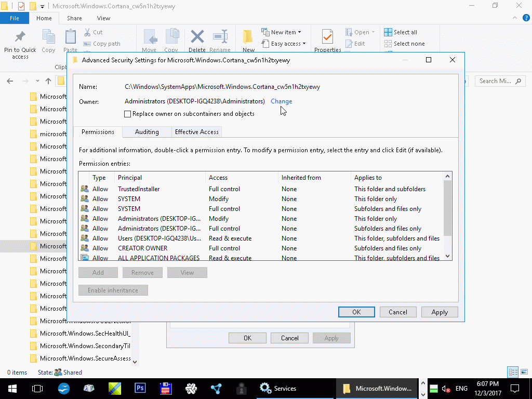Image resolution: width=532 pixels, height=399 pixels.
Task: Open the File menu tab
Action: point(15,18)
